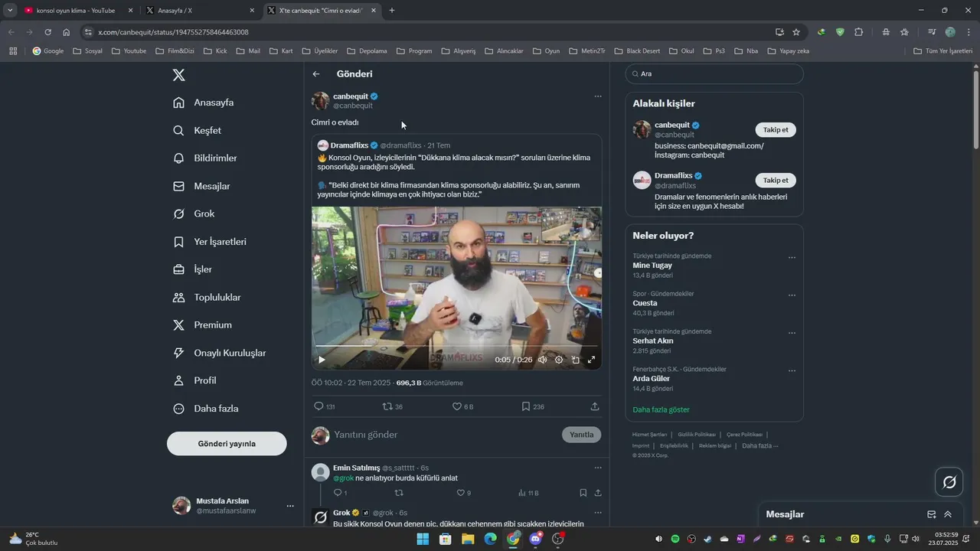Compose new message icon in Mesajlar

pos(932,514)
